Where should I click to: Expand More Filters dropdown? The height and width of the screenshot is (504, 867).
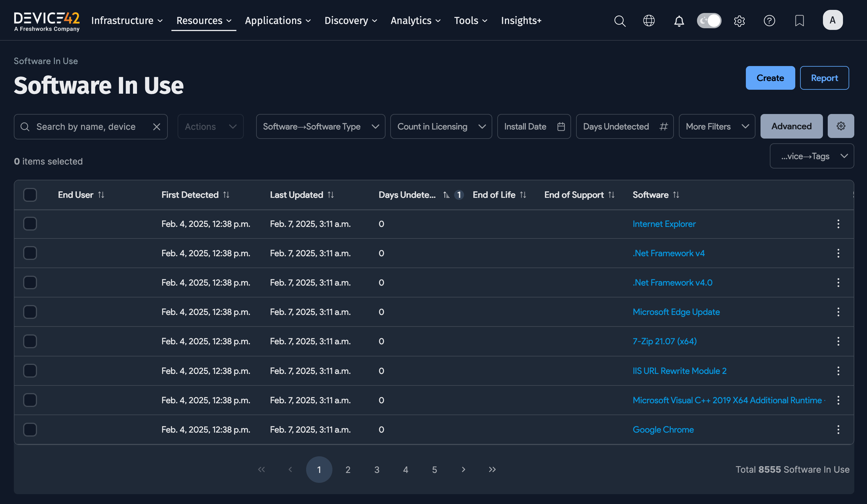click(717, 126)
